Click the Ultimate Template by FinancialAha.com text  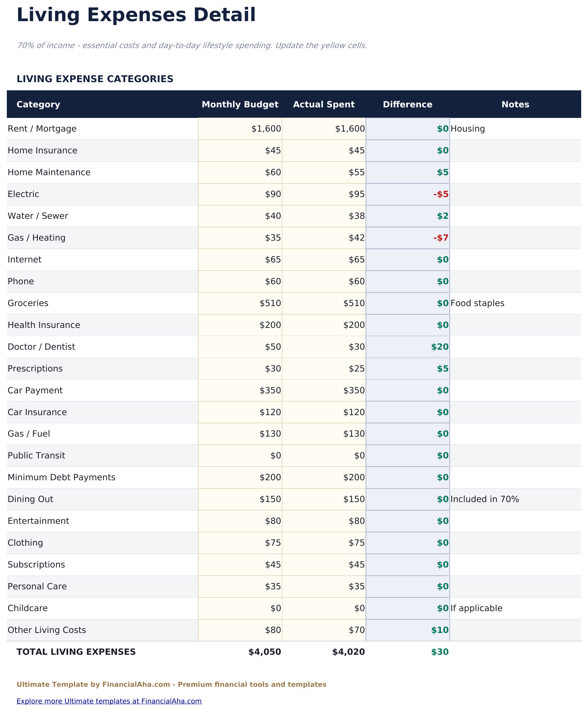(x=171, y=684)
